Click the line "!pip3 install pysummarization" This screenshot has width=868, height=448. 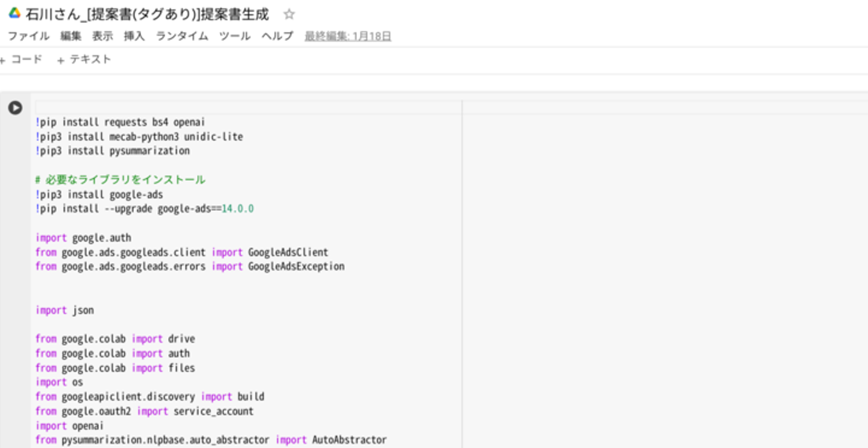click(x=113, y=151)
